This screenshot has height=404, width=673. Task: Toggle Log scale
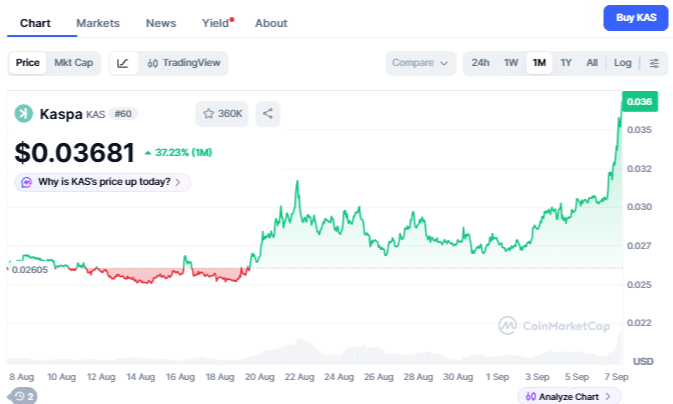pyautogui.click(x=622, y=63)
